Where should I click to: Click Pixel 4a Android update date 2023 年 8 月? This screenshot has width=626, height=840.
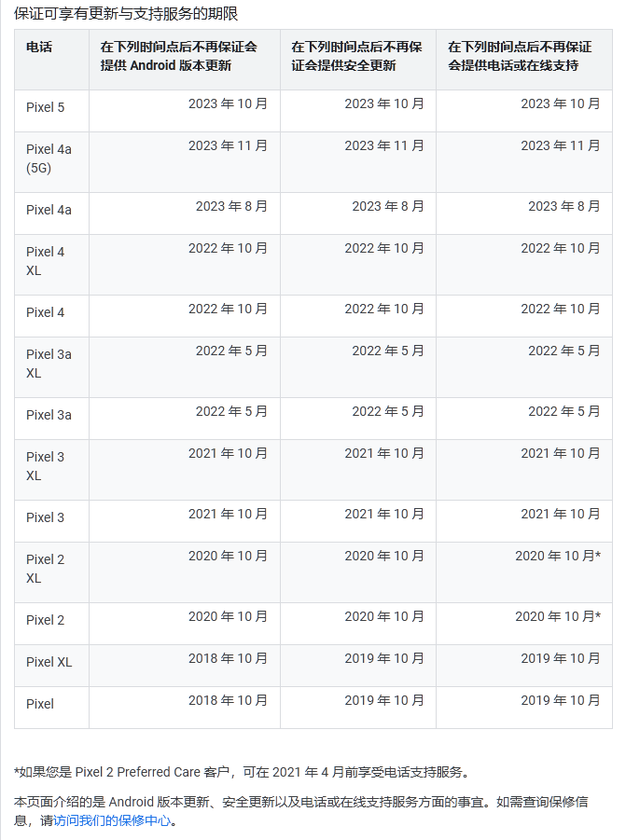pos(231,206)
